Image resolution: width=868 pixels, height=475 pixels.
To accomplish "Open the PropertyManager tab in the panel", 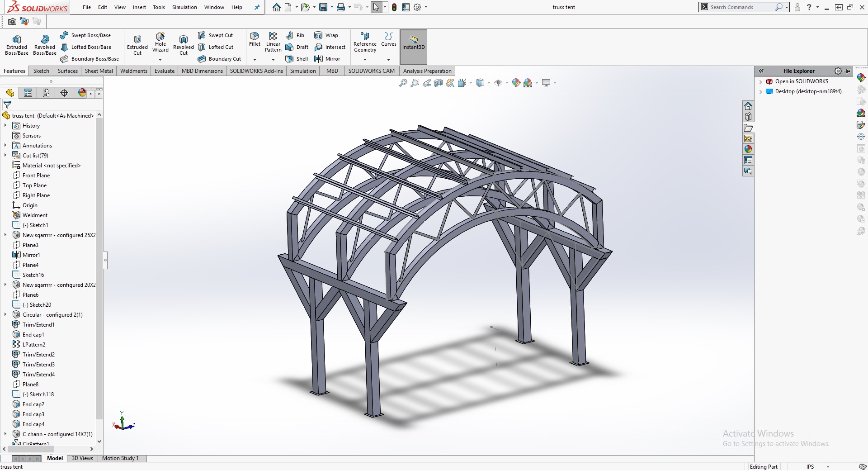I will pos(28,93).
